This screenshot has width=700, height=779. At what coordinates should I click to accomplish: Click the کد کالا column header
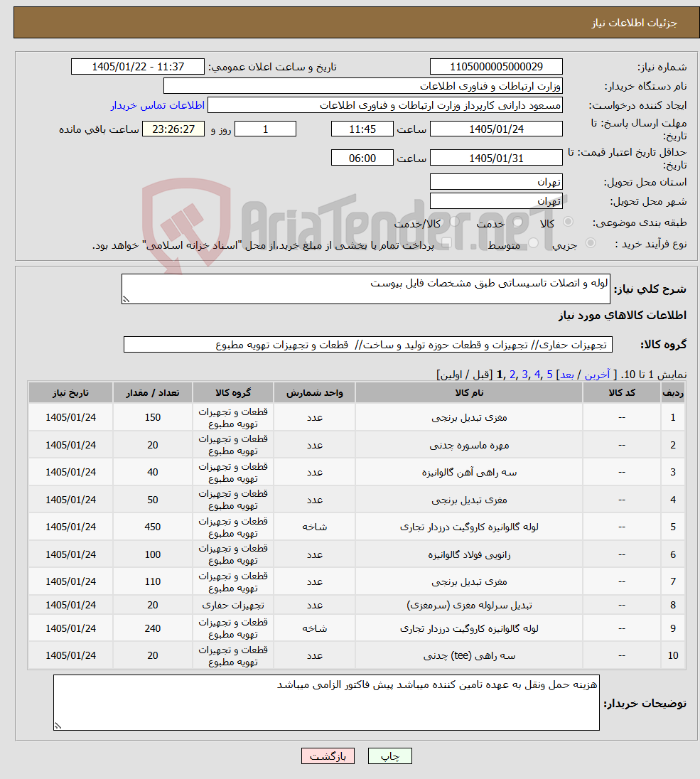tap(622, 392)
